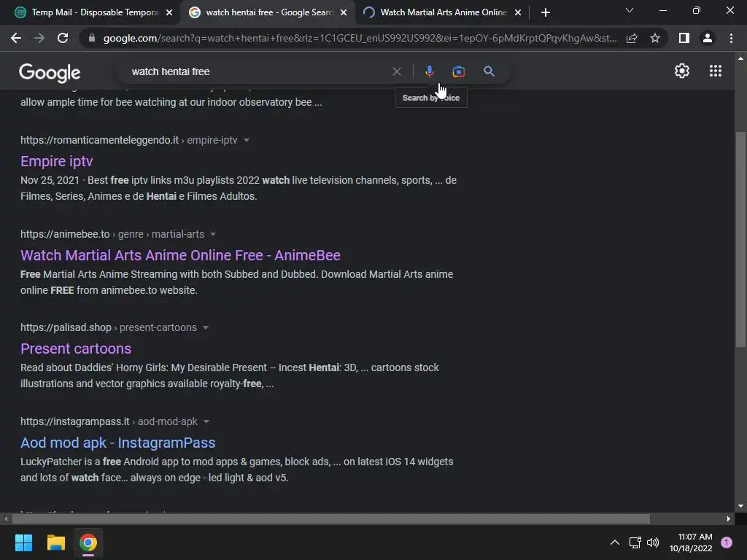Open the Chrome side panel
This screenshot has width=747, height=560.
[684, 38]
